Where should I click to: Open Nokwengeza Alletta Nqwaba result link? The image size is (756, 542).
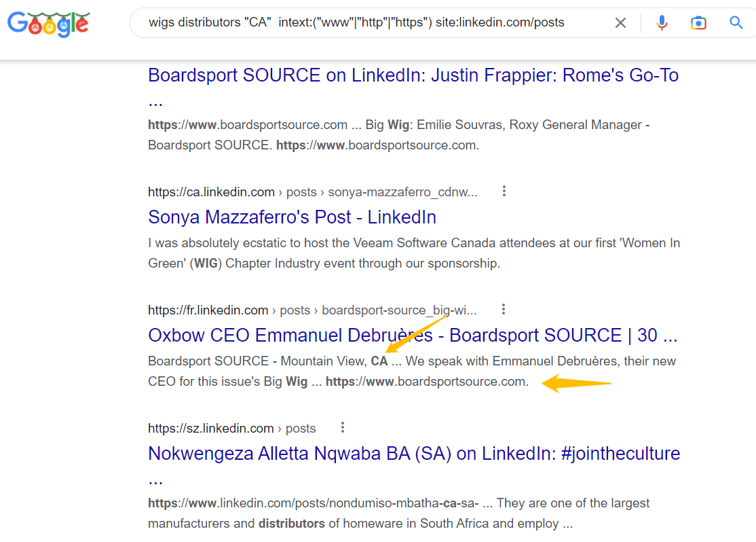pos(414,454)
